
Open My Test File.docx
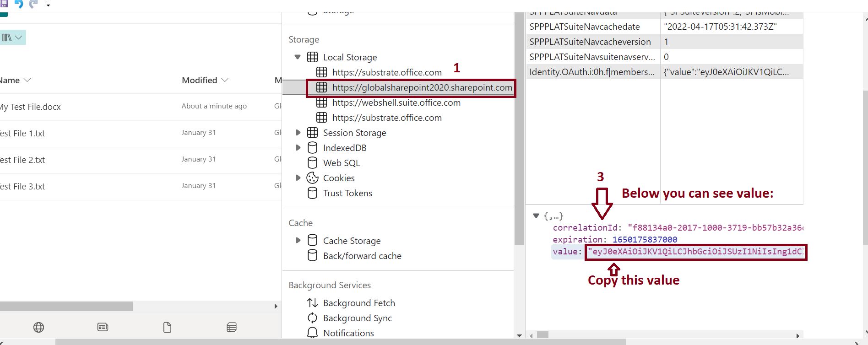(x=30, y=107)
